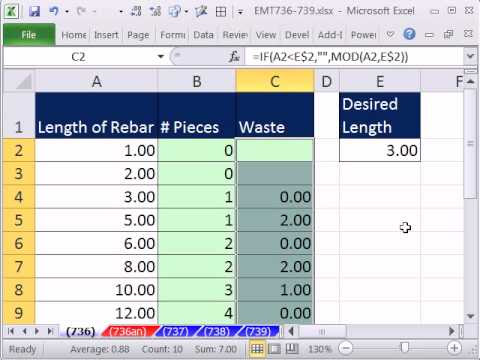Click the zoom slider handle
The height and width of the screenshot is (360, 480).
tap(404, 348)
